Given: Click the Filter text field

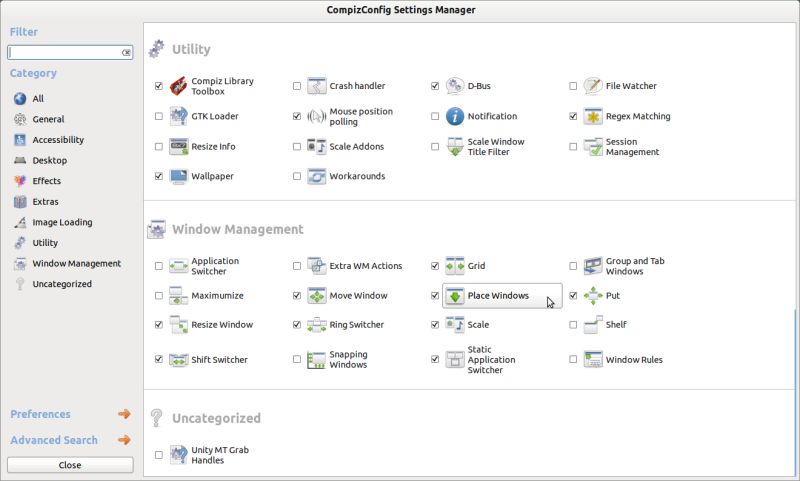Looking at the screenshot, I should [x=70, y=53].
